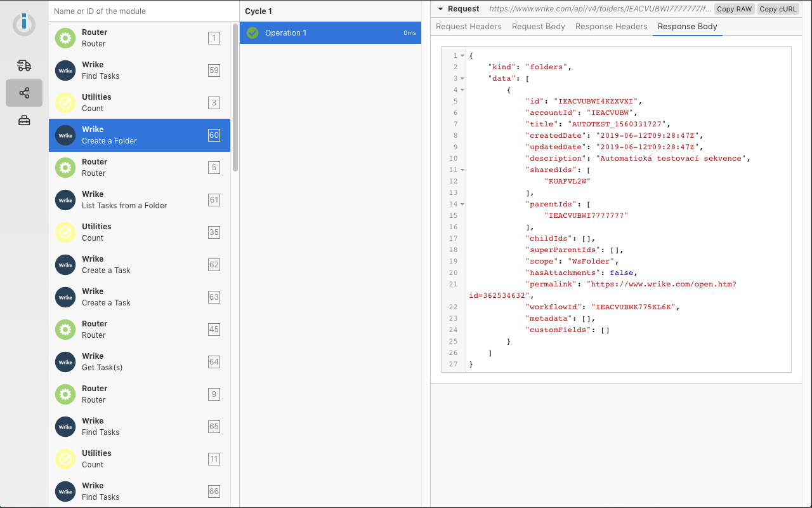This screenshot has height=508, width=812.
Task: Select the share scenario sidebar icon
Action: pyautogui.click(x=24, y=93)
